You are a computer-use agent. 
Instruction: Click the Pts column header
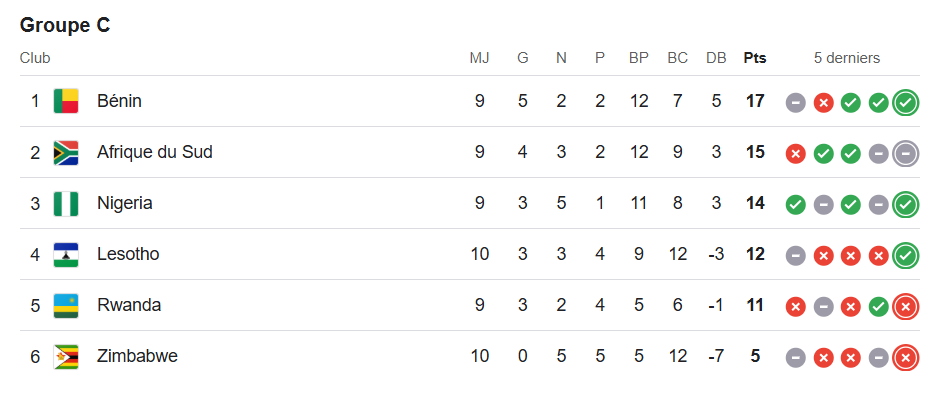click(755, 58)
